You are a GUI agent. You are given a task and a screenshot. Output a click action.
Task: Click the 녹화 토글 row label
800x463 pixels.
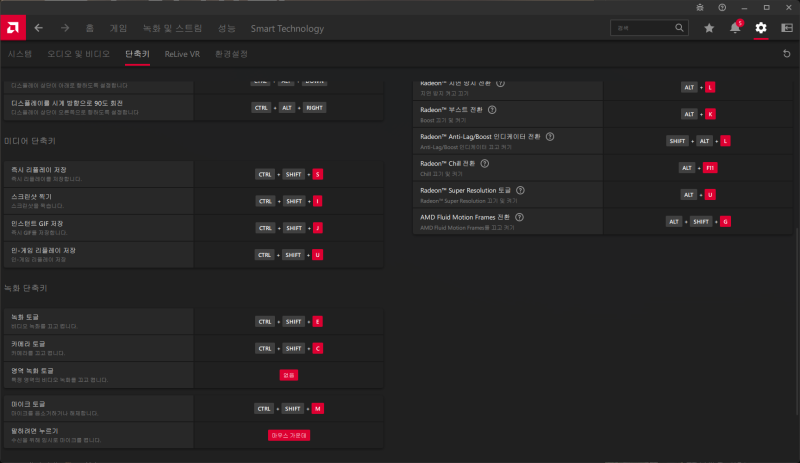tap(25, 318)
